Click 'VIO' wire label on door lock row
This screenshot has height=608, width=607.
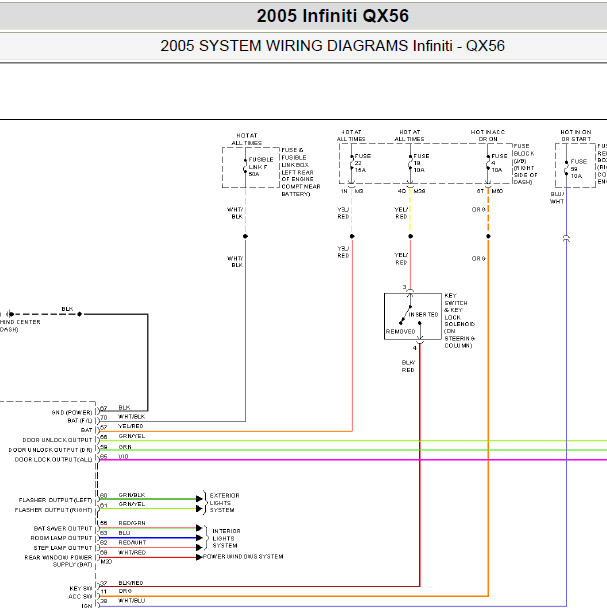pyautogui.click(x=123, y=456)
